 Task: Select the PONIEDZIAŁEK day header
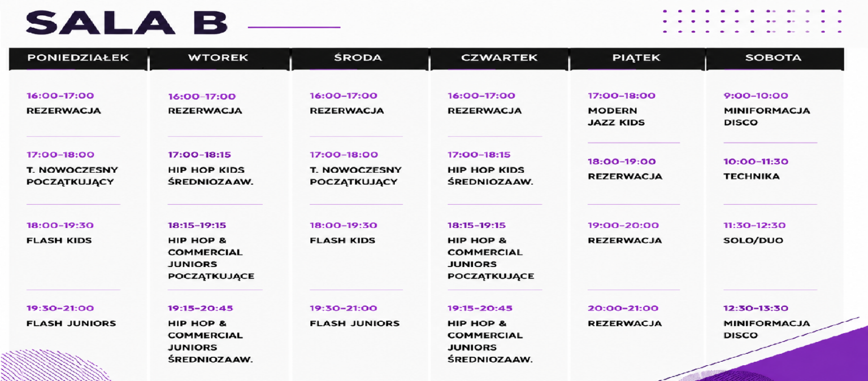pyautogui.click(x=78, y=58)
